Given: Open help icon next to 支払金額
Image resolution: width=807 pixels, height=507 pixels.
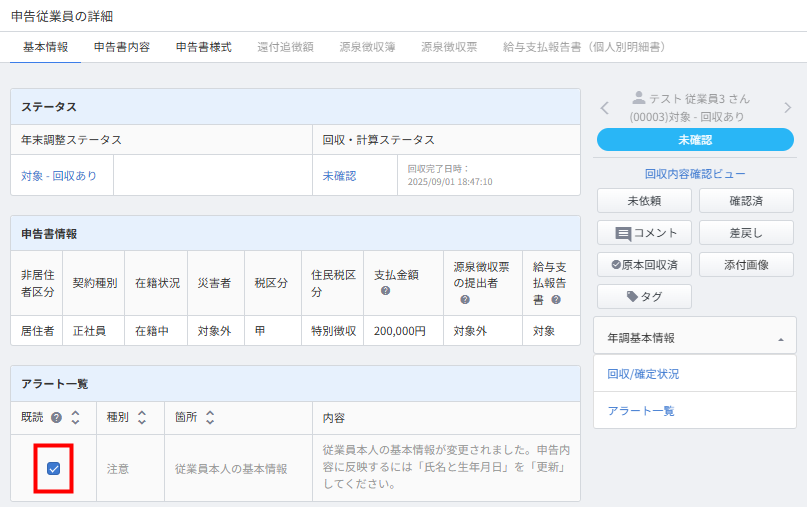Looking at the screenshot, I should (385, 291).
